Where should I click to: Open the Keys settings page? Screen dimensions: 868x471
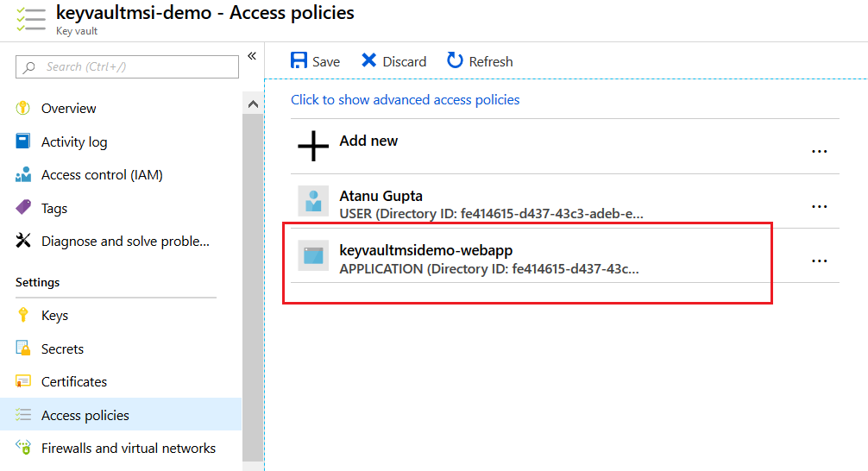[55, 316]
